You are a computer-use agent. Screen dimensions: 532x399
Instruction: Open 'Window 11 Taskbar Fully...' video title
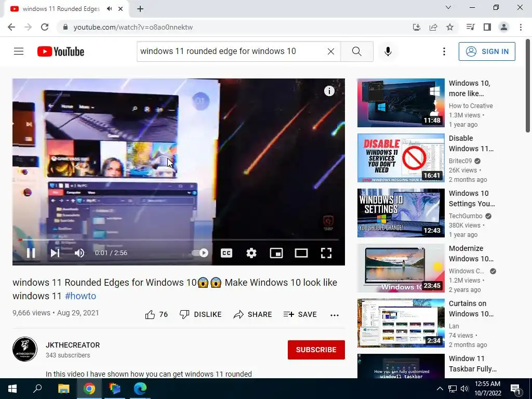[x=472, y=364]
